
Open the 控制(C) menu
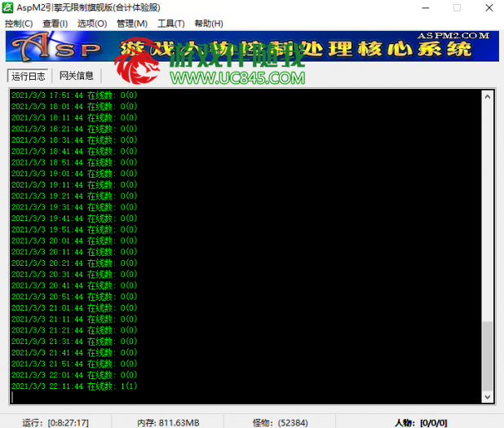(19, 24)
